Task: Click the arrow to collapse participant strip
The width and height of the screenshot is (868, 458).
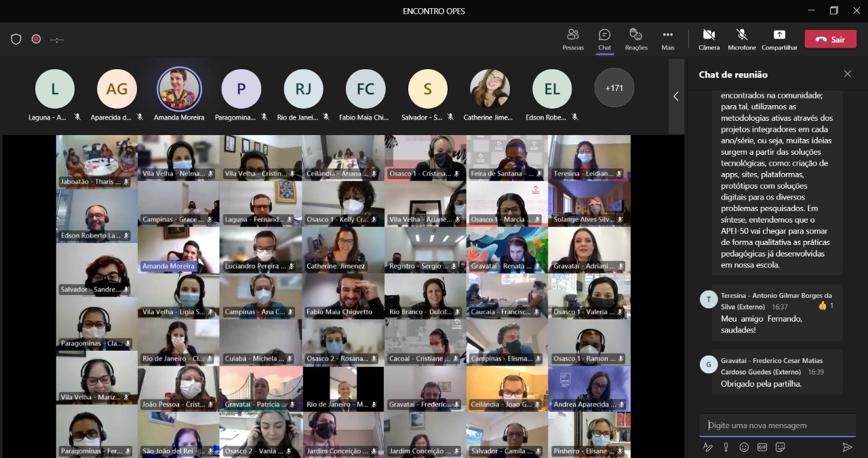Action: pos(675,96)
